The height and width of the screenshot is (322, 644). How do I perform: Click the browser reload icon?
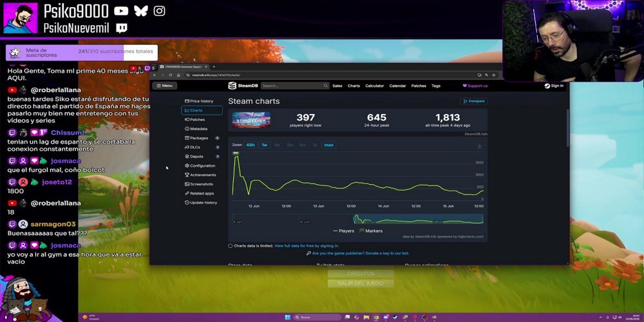pyautogui.click(x=171, y=75)
